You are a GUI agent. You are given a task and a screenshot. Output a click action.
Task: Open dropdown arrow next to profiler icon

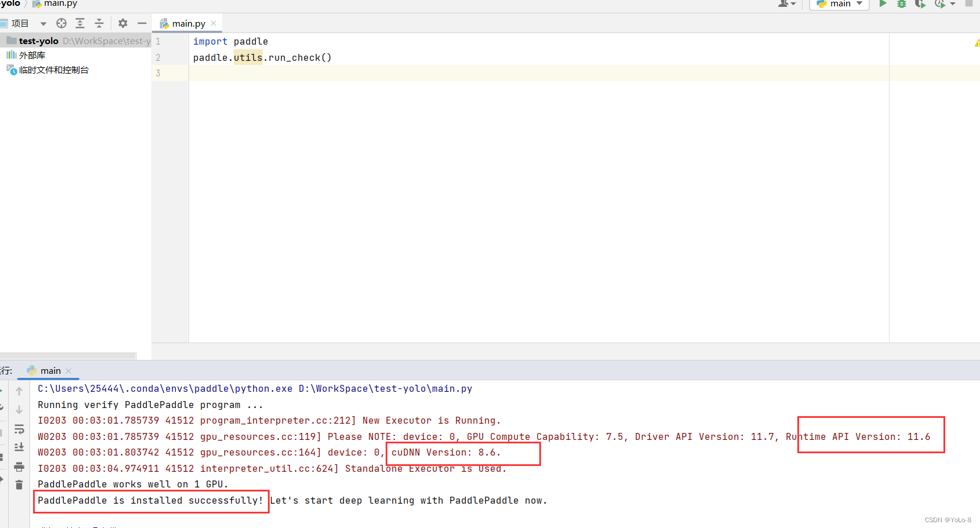tap(953, 4)
